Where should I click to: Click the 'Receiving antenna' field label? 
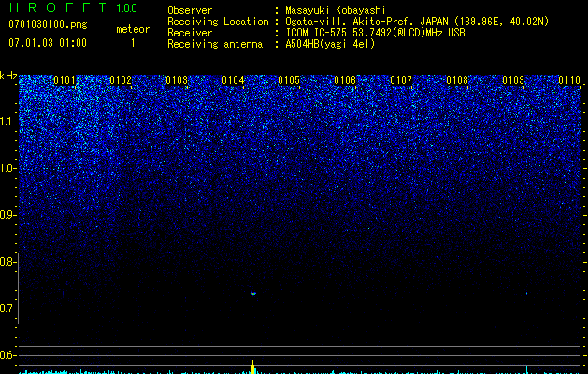(x=215, y=44)
